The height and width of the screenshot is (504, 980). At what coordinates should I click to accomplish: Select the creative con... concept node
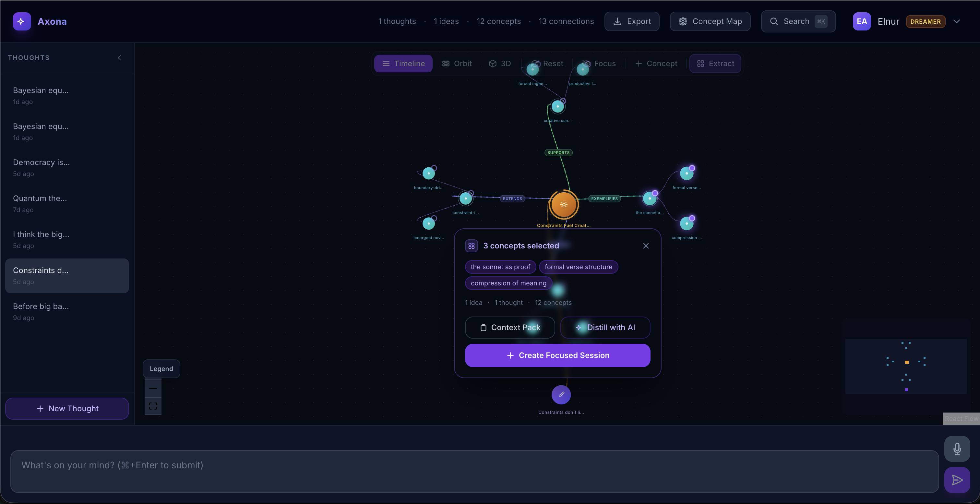(x=558, y=106)
